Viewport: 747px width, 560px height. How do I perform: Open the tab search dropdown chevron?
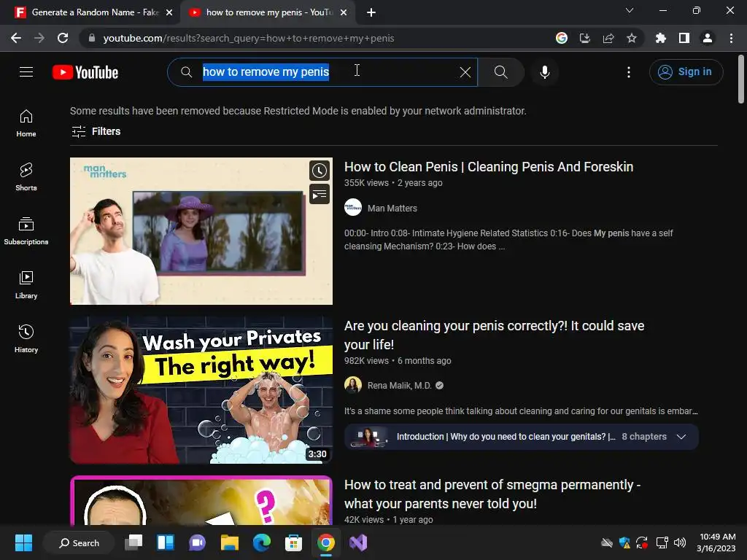pos(630,10)
